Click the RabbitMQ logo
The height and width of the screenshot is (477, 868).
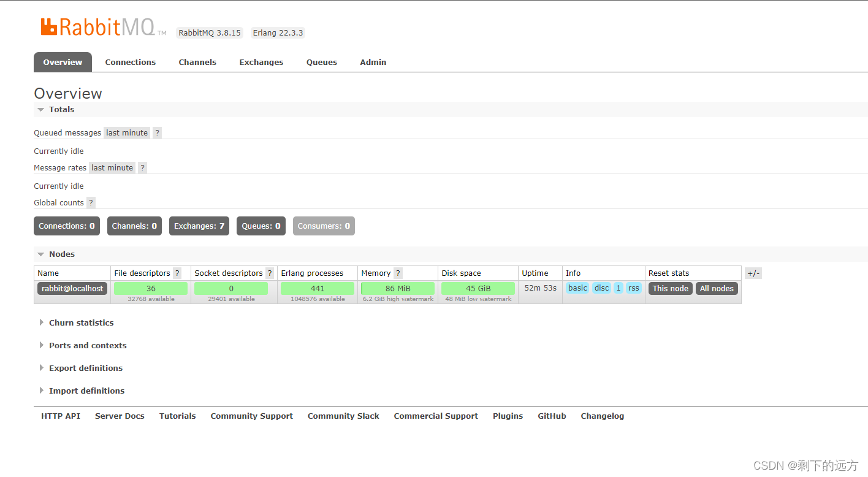tap(103, 26)
